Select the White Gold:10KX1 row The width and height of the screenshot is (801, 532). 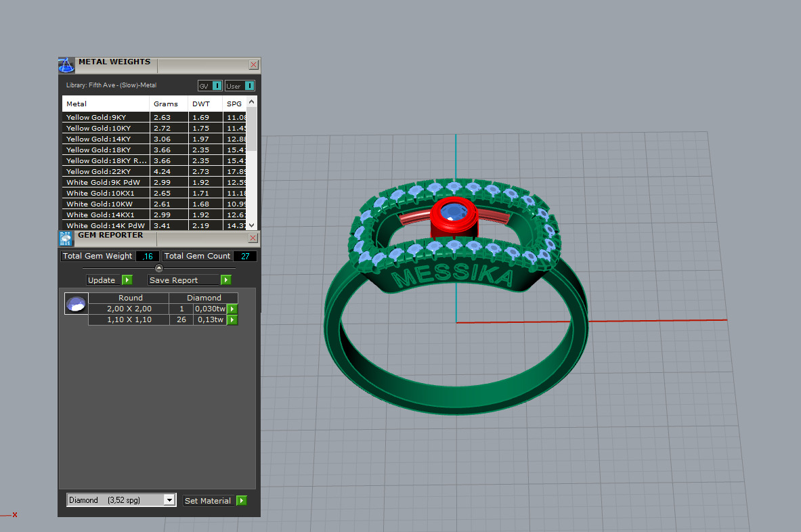(154, 193)
